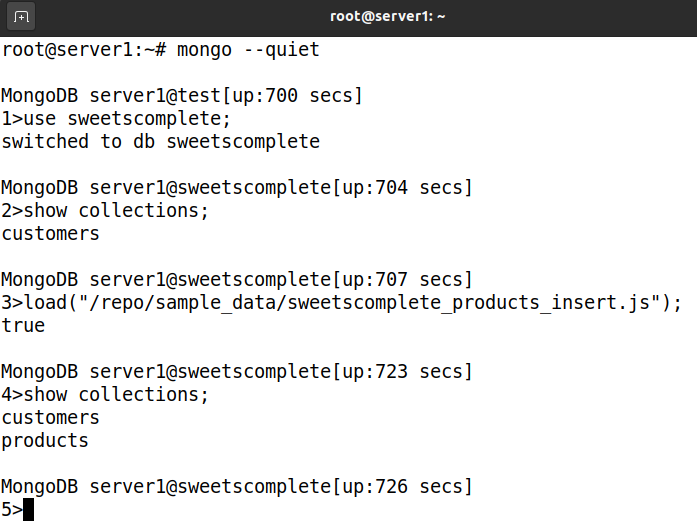
Task: Click the mongo --quiet command text
Action: click(x=247, y=49)
